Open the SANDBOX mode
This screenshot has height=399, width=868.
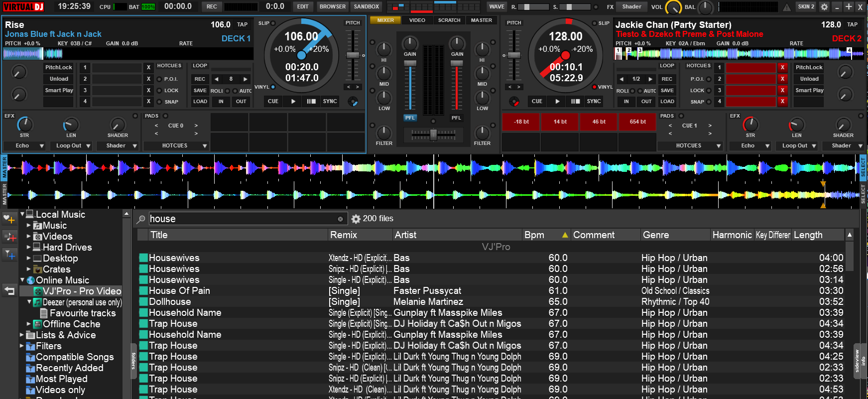click(x=367, y=6)
